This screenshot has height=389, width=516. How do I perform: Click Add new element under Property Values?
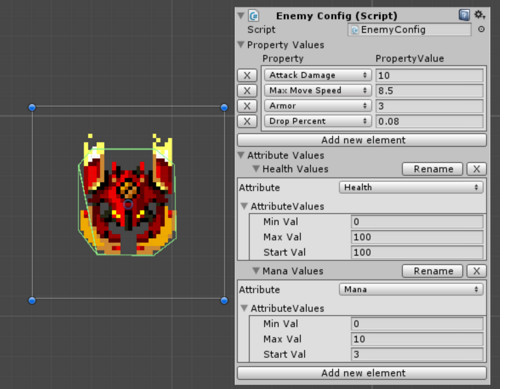click(x=362, y=140)
